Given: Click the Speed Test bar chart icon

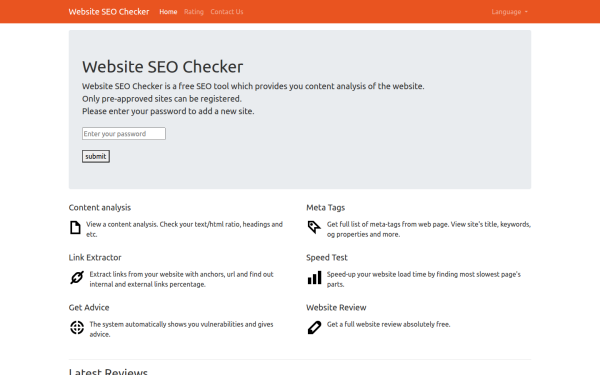Looking at the screenshot, I should (x=315, y=277).
